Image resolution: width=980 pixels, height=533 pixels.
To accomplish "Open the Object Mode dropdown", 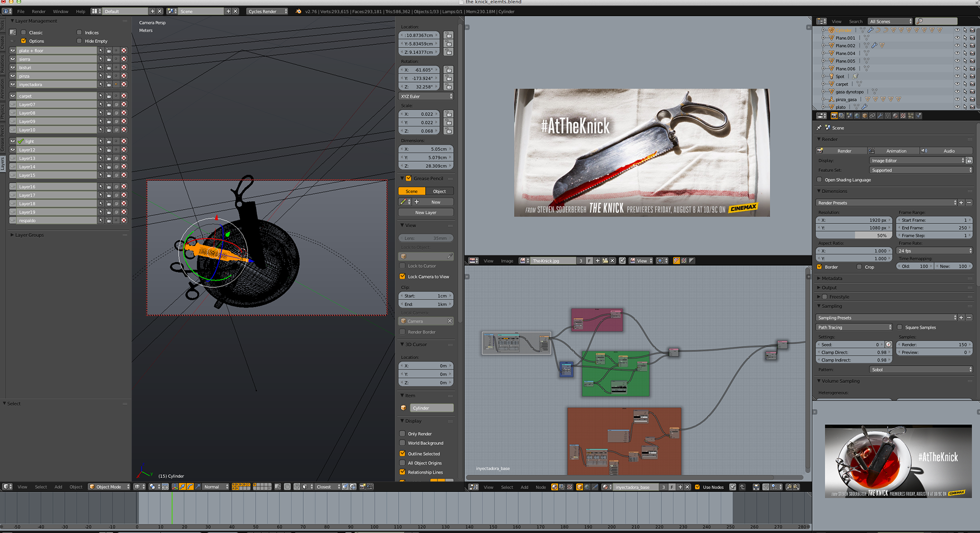I will (109, 487).
